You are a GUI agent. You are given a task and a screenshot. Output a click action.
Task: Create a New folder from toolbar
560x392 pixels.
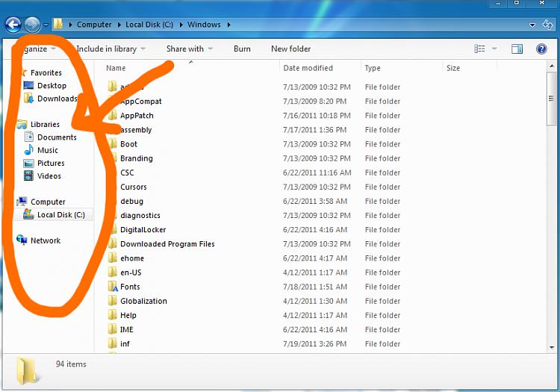tap(290, 49)
